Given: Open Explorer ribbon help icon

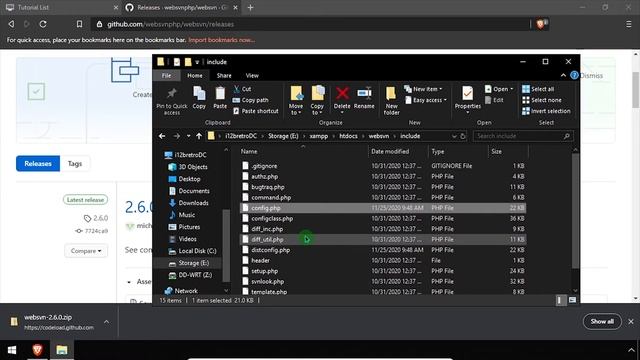Looking at the screenshot, I should 574,75.
